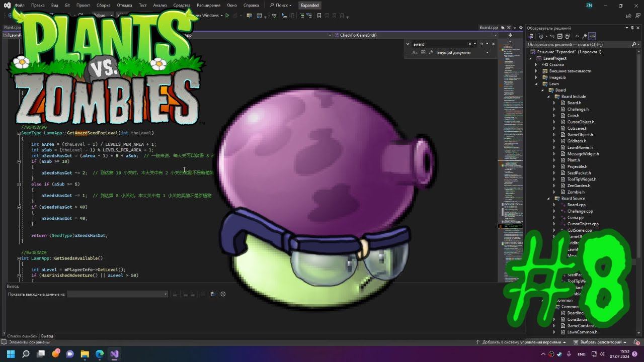Image resolution: width=644 pixels, height=362 pixels.
Task: Open Microsoft Edge from the taskbar
Action: [x=100, y=354]
